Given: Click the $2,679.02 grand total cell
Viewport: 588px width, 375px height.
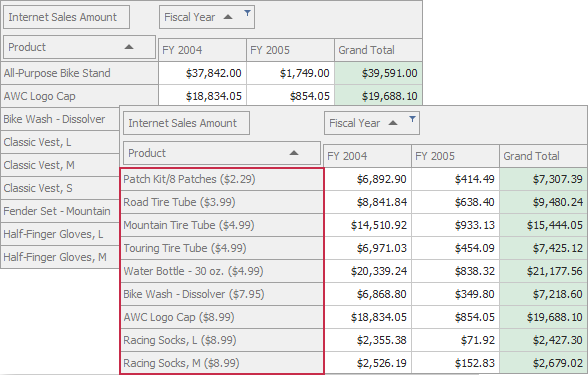Looking at the screenshot, I should point(543,363).
